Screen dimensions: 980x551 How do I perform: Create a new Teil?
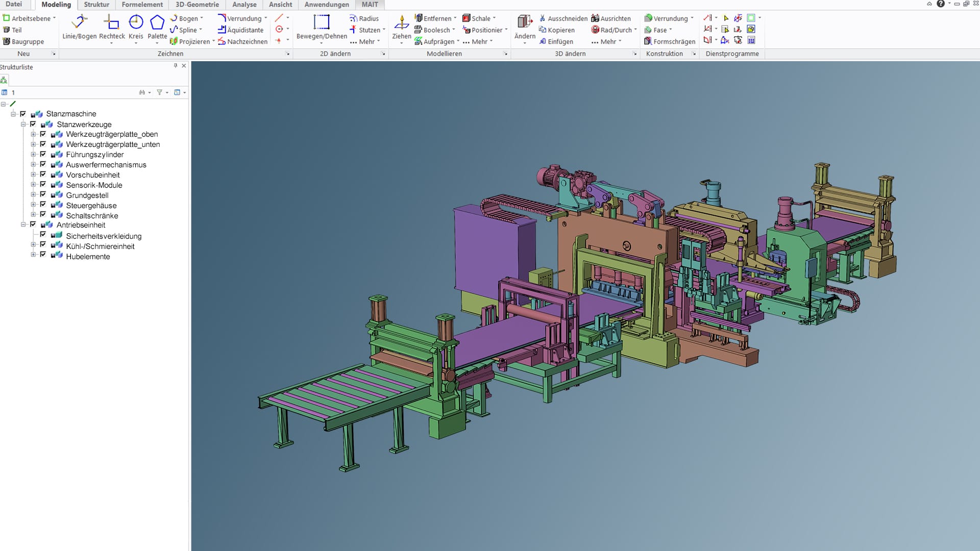13,30
